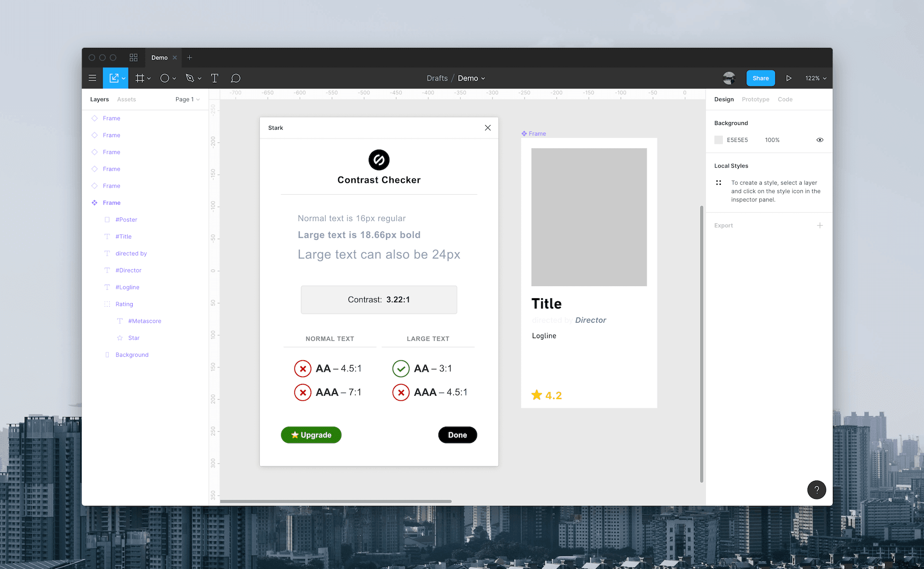Open the 122% zoom dropdown
924x569 pixels.
pos(816,78)
